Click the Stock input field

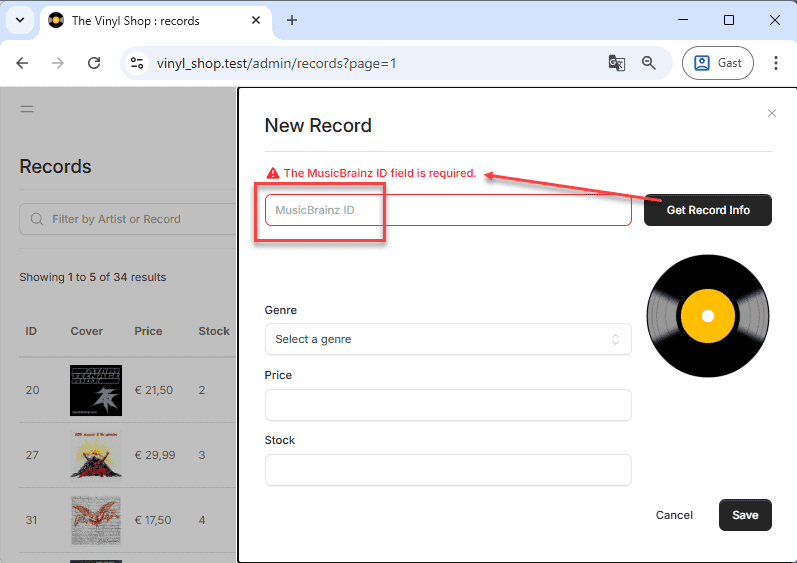coord(448,470)
